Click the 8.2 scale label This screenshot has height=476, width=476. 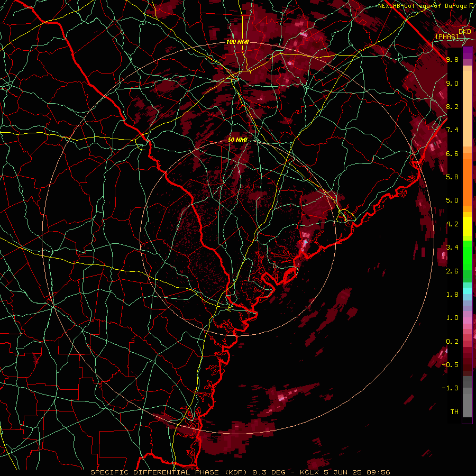[x=452, y=106]
